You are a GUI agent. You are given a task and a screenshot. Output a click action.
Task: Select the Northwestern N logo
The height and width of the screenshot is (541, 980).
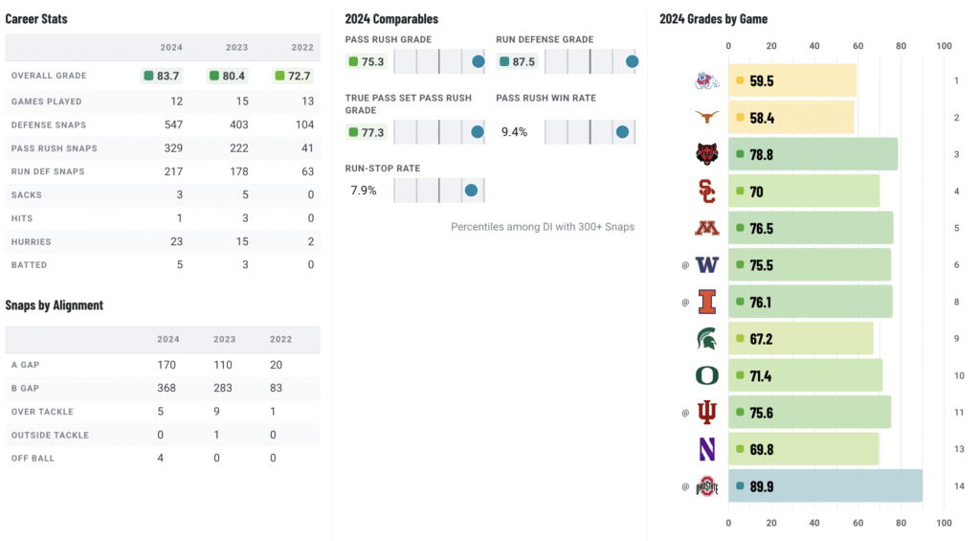[707, 449]
